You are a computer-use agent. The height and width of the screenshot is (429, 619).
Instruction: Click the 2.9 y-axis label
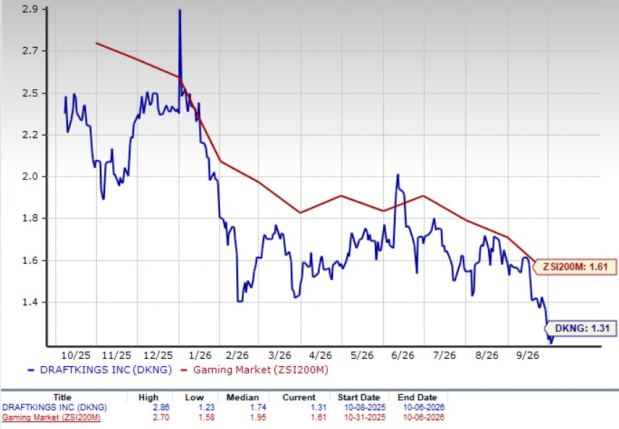point(30,9)
